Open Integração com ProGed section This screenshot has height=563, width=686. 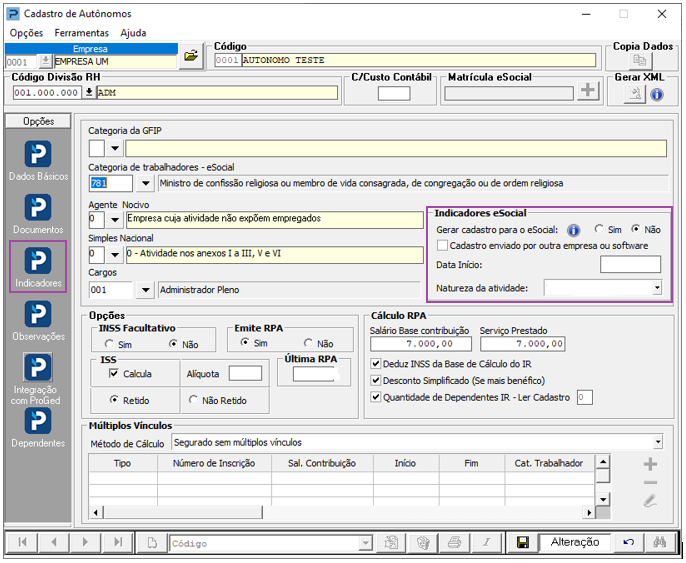(38, 379)
